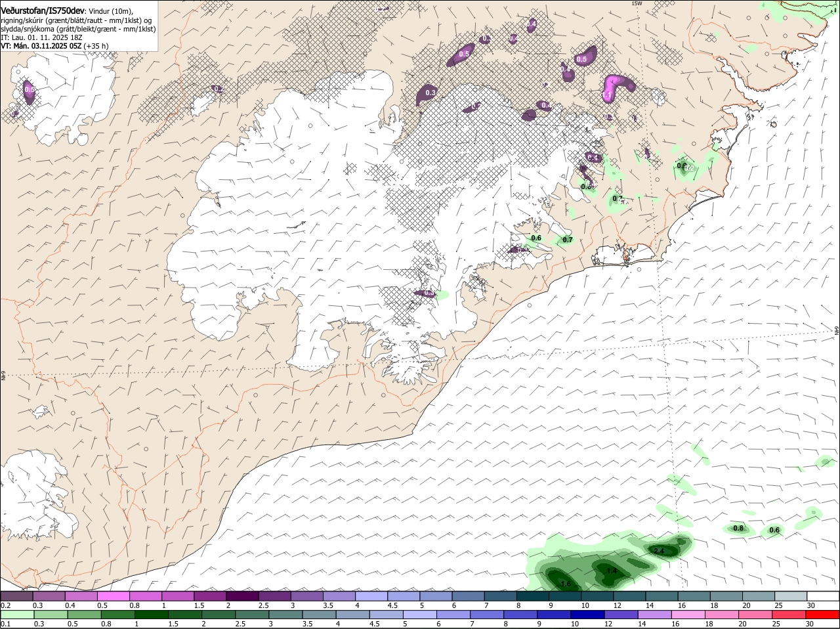Image resolution: width=840 pixels, height=629 pixels.
Task: Click the 'VT: Mán. 03.11.2025 05Z' valid time line
Action: click(x=41, y=46)
